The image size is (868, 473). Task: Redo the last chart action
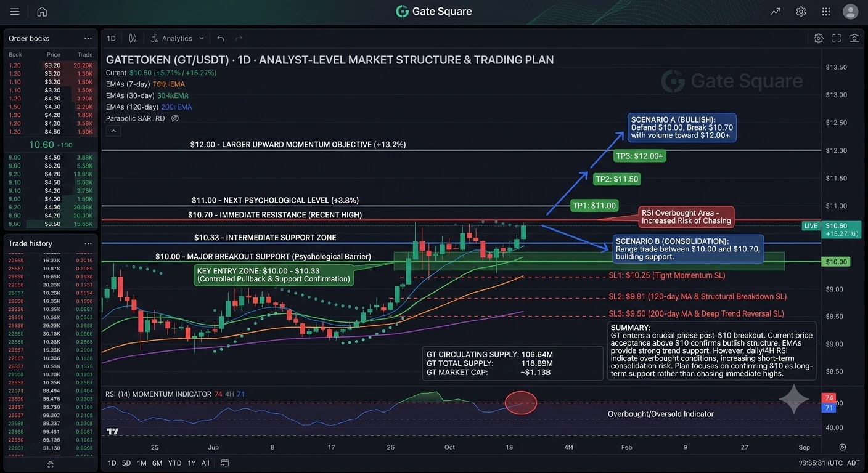[238, 38]
